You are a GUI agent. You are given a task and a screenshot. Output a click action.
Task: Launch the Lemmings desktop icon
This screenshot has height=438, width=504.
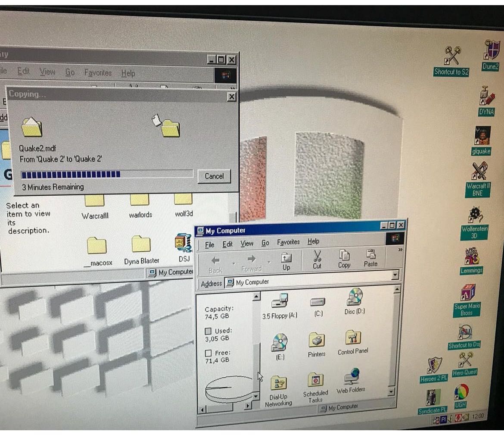pyautogui.click(x=472, y=261)
